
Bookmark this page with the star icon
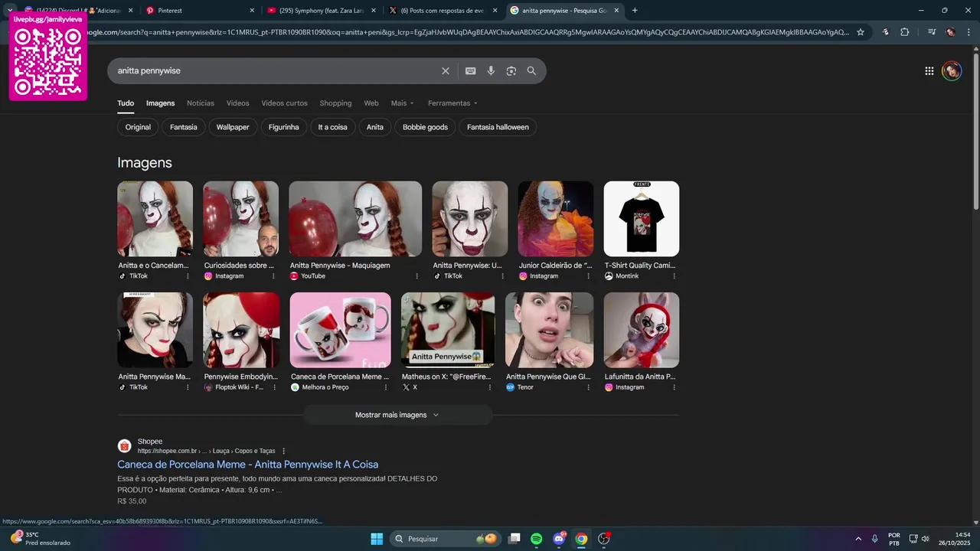pyautogui.click(x=861, y=32)
